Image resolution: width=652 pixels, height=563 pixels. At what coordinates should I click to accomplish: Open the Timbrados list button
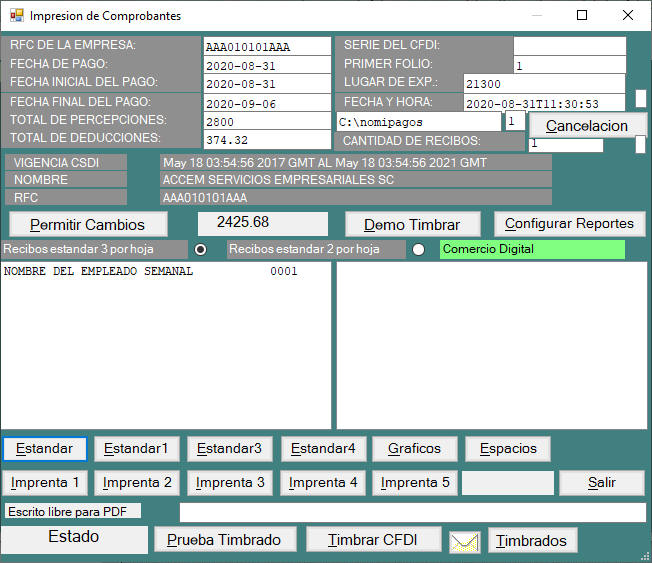533,541
